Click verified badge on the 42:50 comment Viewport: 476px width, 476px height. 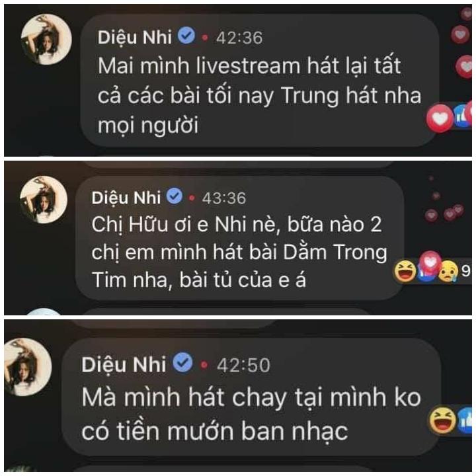[x=182, y=362]
